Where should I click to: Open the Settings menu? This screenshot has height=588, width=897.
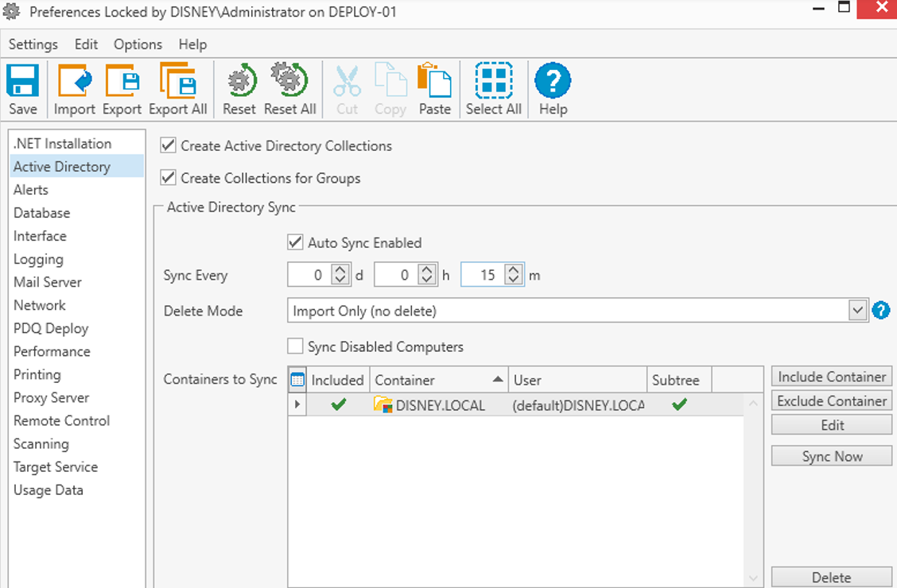pyautogui.click(x=33, y=44)
